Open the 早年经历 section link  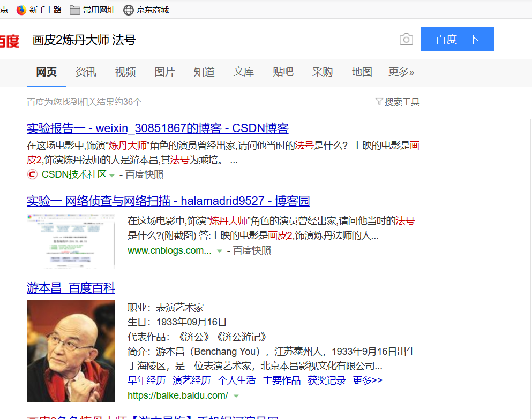tap(147, 380)
